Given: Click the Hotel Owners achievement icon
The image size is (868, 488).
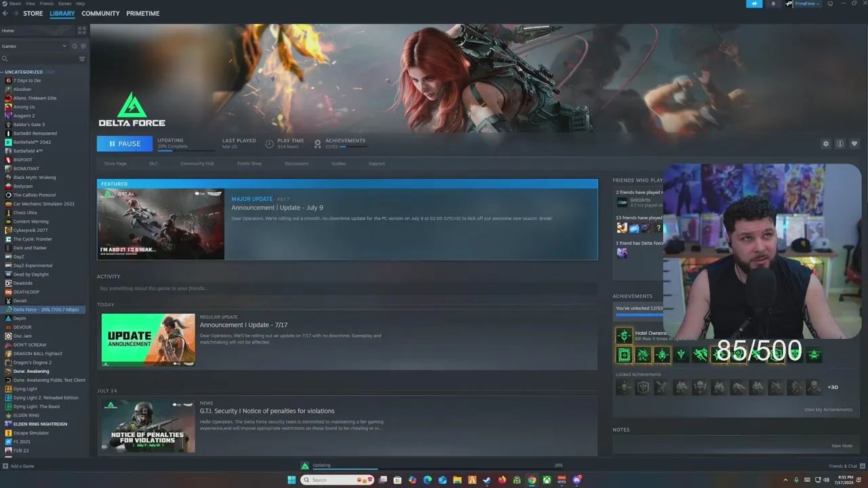Looking at the screenshot, I should 624,335.
